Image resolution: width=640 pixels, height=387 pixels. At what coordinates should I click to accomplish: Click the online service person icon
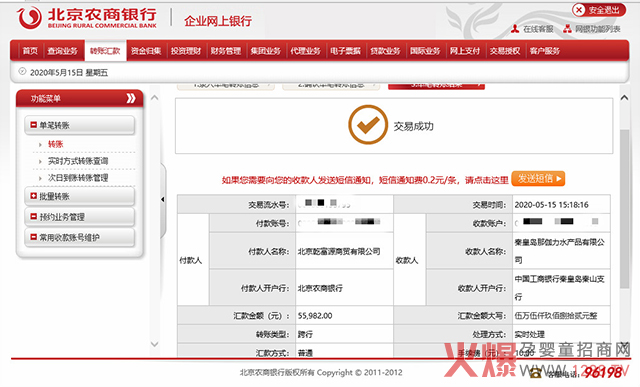(x=516, y=29)
